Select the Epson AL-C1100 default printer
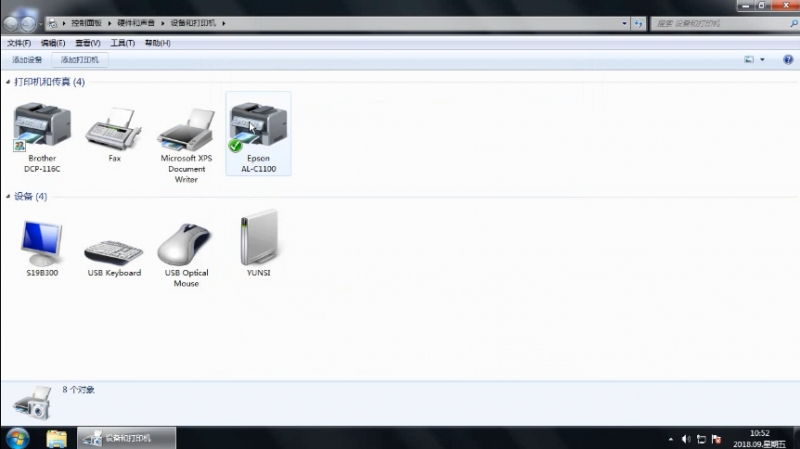 [258, 128]
